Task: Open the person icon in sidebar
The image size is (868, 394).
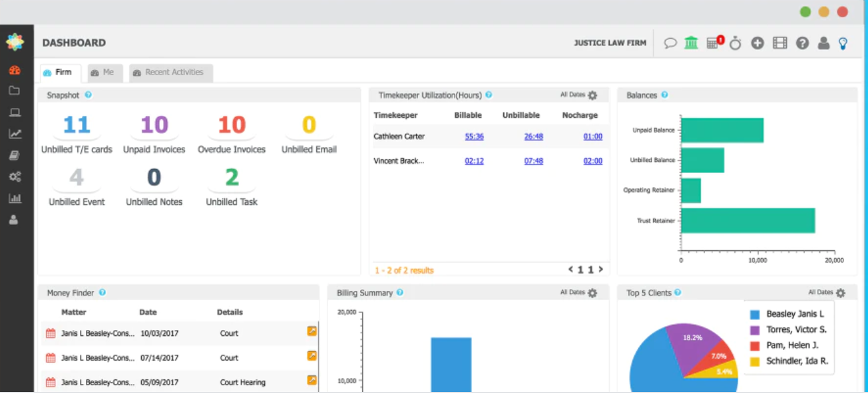Action: click(14, 220)
